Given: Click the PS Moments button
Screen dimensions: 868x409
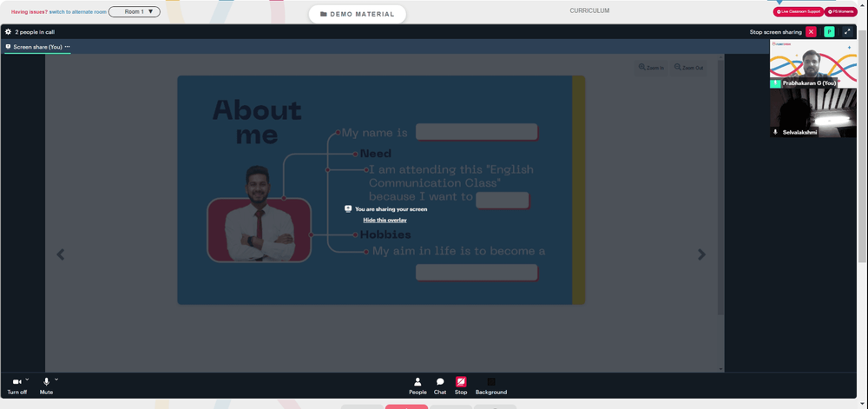Looking at the screenshot, I should [x=840, y=11].
